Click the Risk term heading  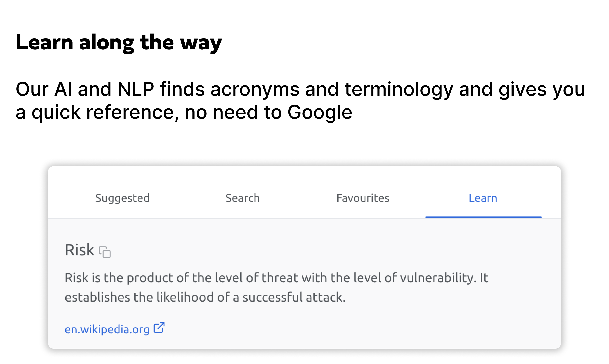[79, 250]
